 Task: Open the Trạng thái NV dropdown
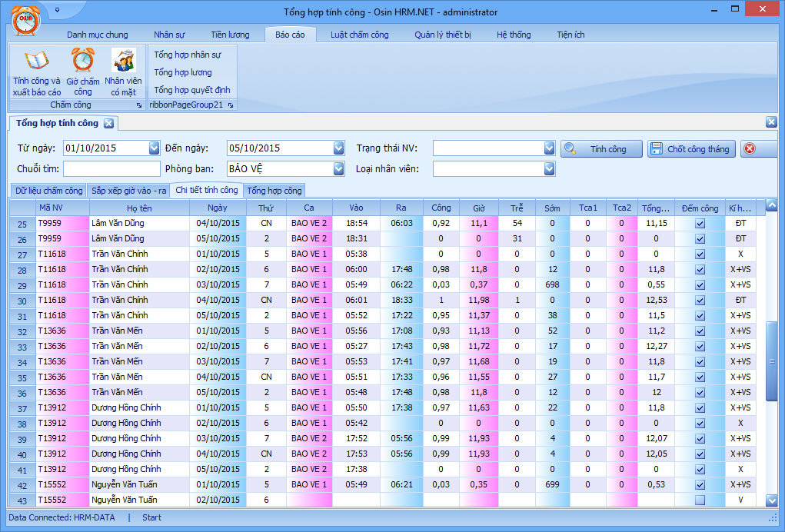pyautogui.click(x=549, y=148)
